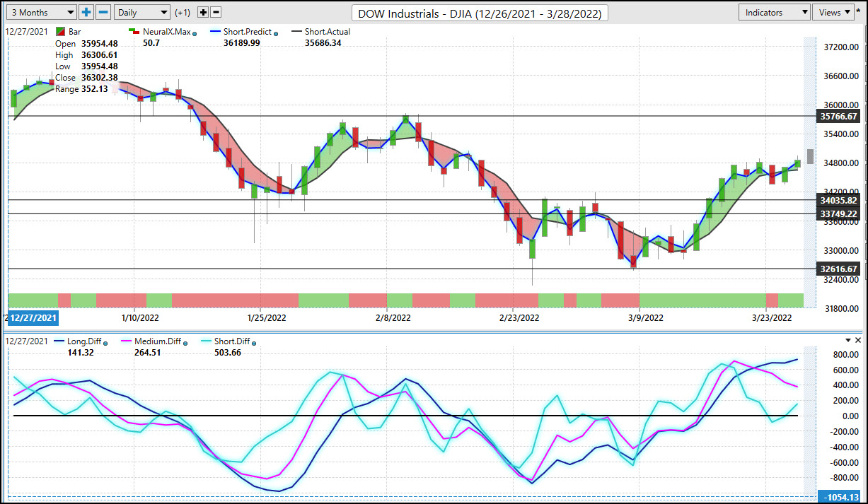Click the gray forecast bar right of last candle
This screenshot has width=868, height=504.
point(811,156)
